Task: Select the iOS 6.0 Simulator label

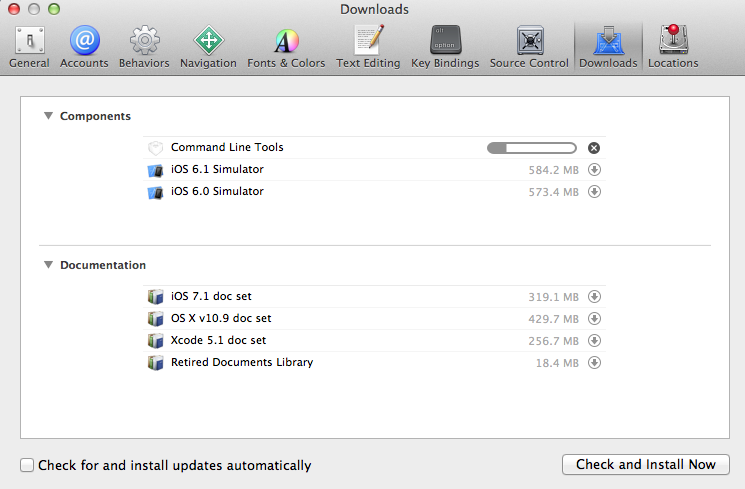Action: (217, 191)
